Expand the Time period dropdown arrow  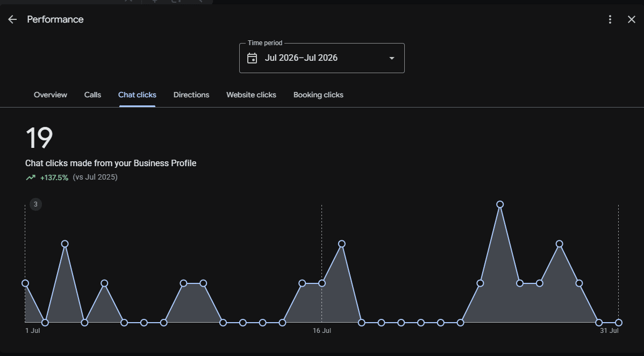tap(392, 58)
